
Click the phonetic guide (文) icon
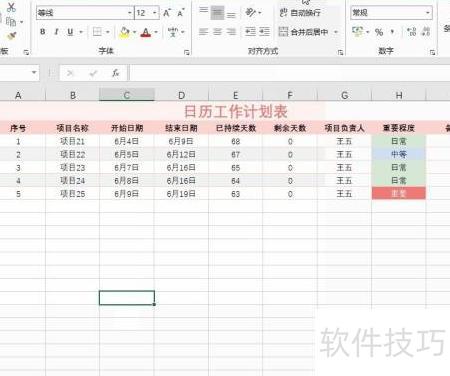(173, 32)
